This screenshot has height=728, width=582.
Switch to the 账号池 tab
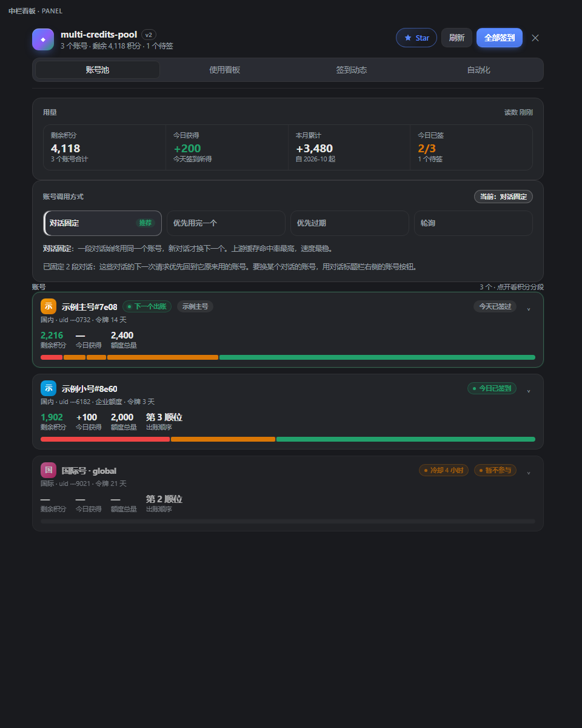pyautogui.click(x=98, y=70)
